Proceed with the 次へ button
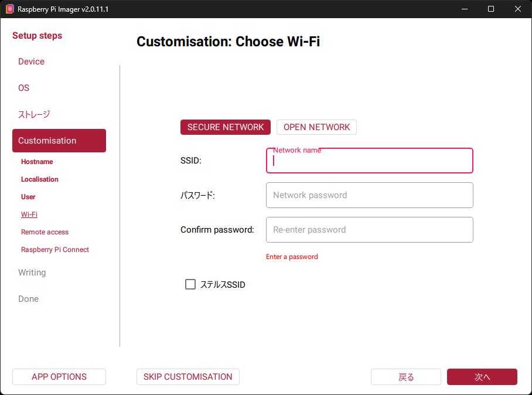Viewport: 532px width, 395px height. click(x=482, y=377)
